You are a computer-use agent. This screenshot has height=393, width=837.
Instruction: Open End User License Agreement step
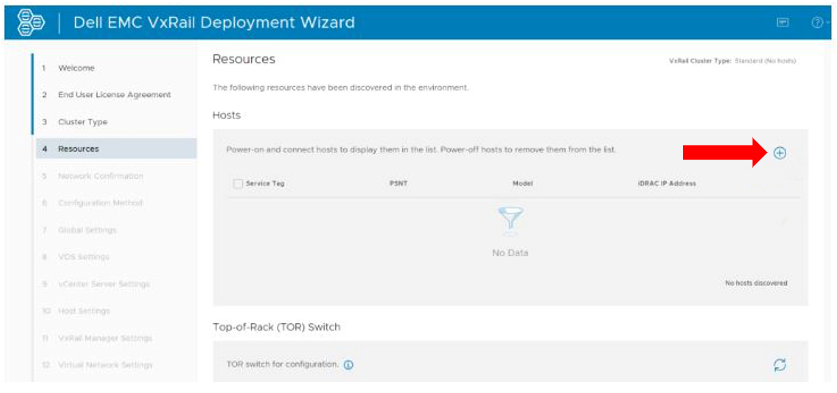coord(115,95)
